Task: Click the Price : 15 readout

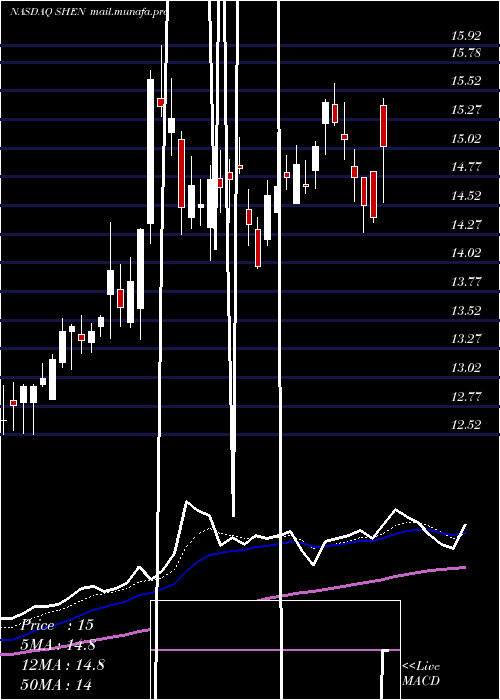Action: click(57, 625)
